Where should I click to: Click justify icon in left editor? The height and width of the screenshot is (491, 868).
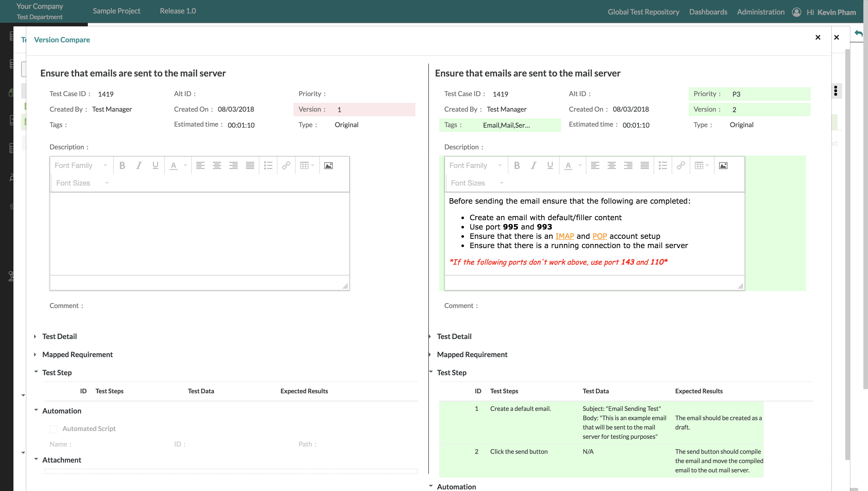250,166
